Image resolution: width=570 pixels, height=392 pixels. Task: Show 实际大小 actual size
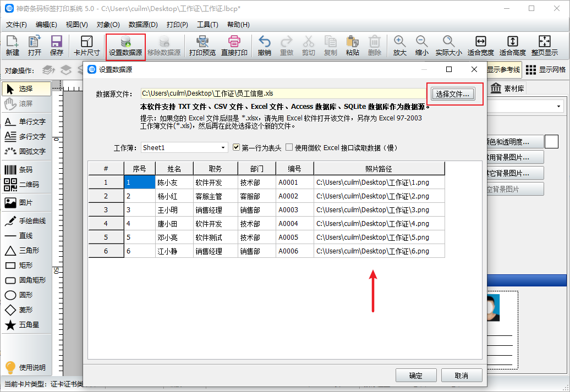pos(448,46)
